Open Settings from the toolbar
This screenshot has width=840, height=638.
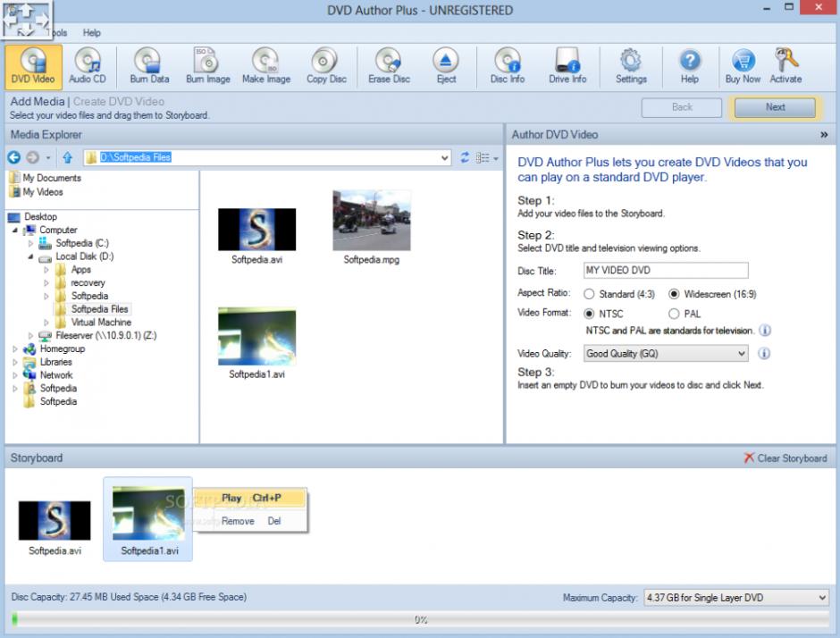pyautogui.click(x=631, y=66)
